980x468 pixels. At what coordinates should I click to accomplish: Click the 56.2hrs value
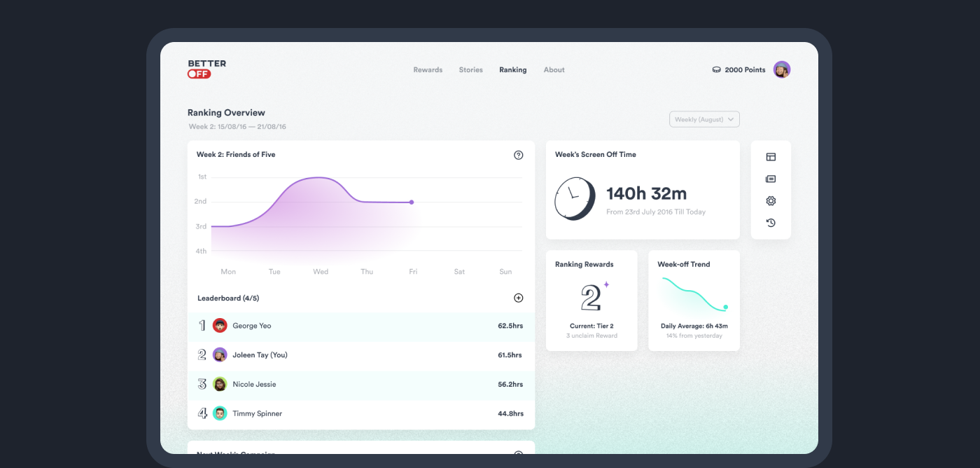point(510,385)
